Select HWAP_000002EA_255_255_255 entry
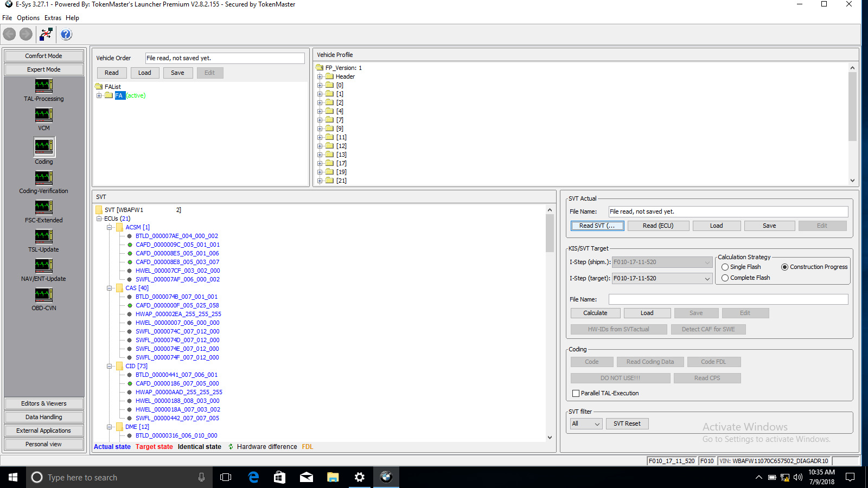This screenshot has height=488, width=868. [178, 314]
